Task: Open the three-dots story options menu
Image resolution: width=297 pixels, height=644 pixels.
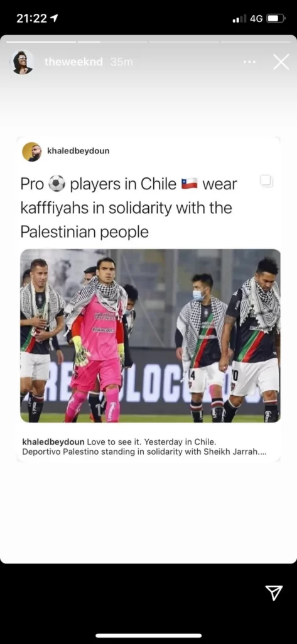Action: (249, 62)
